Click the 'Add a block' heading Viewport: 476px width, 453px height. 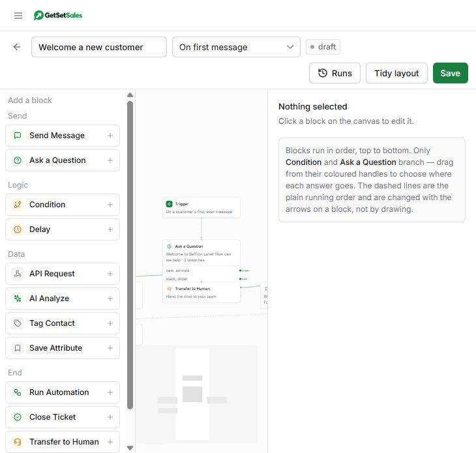(x=30, y=100)
